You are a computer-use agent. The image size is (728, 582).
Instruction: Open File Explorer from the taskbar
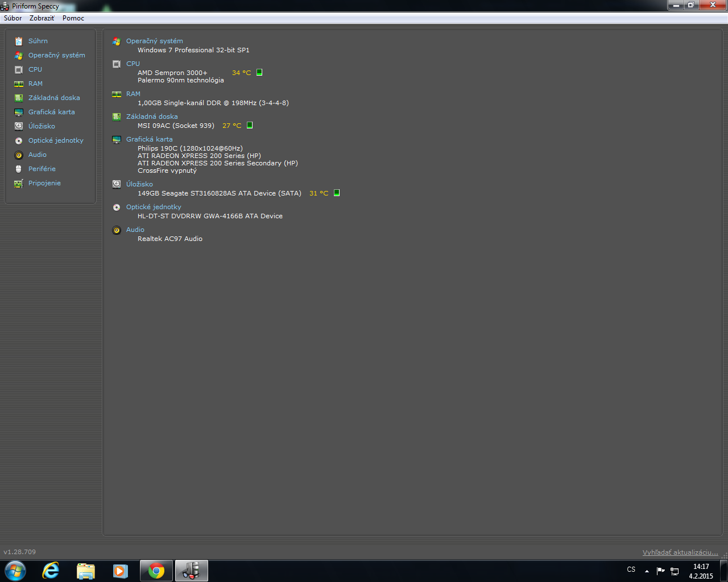(x=86, y=571)
